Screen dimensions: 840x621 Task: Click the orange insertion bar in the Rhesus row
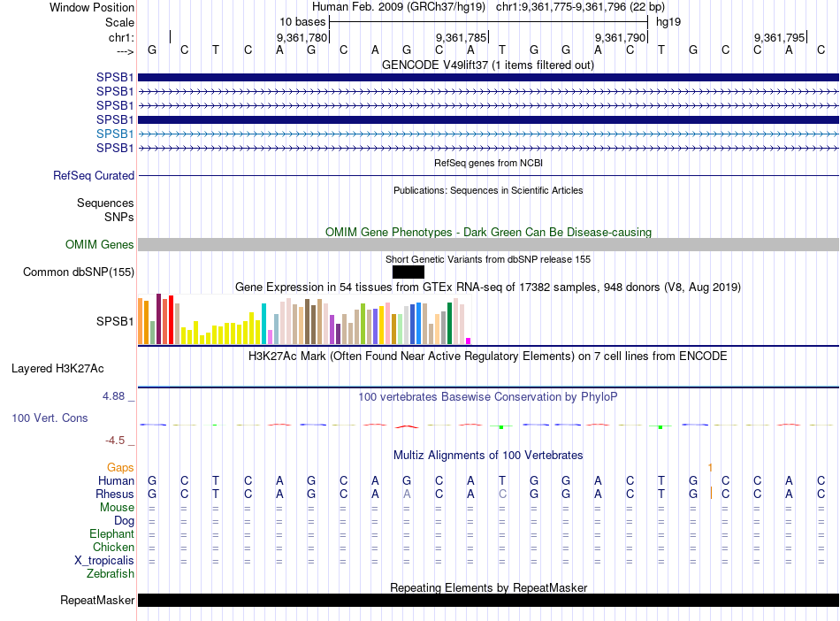pos(712,494)
